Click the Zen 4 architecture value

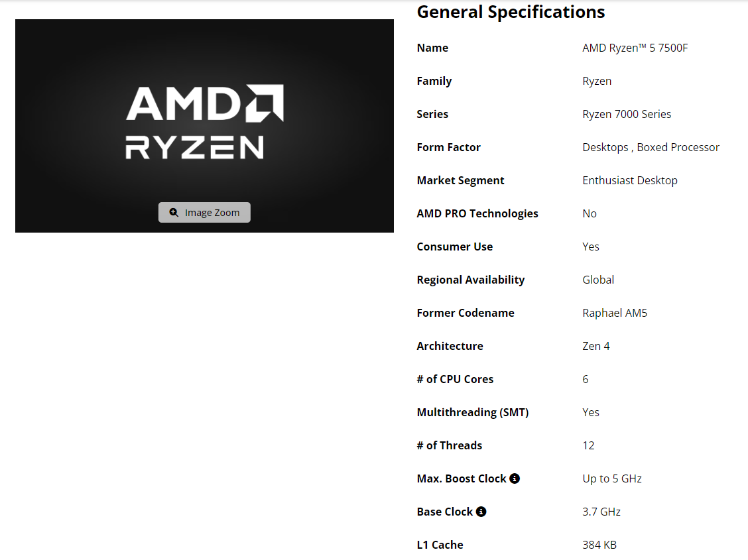point(596,346)
